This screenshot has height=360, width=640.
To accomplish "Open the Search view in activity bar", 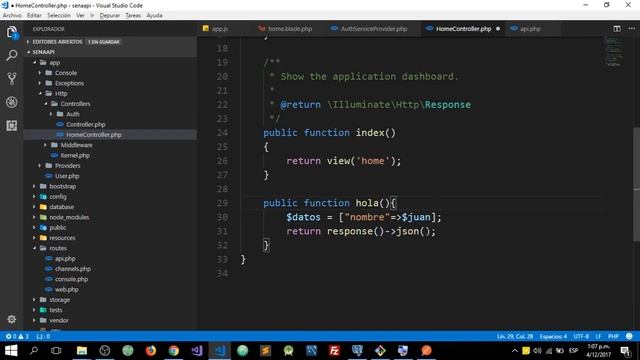I will pos(12,55).
